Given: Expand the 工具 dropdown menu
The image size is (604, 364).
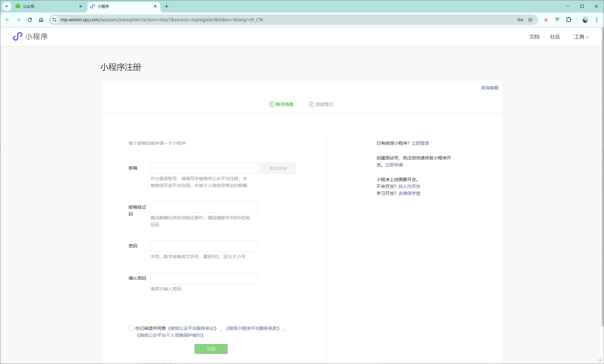Looking at the screenshot, I should [x=582, y=37].
